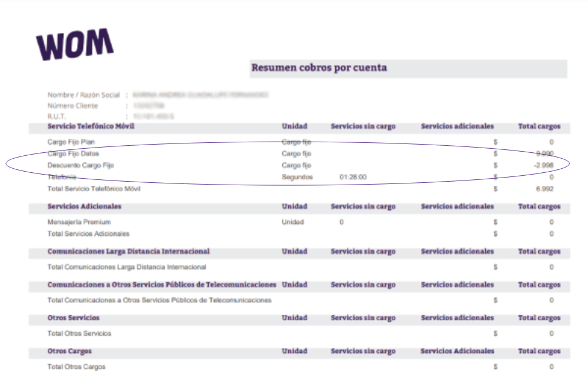
Task: Select the -2.998 discount amount
Action: [x=543, y=166]
